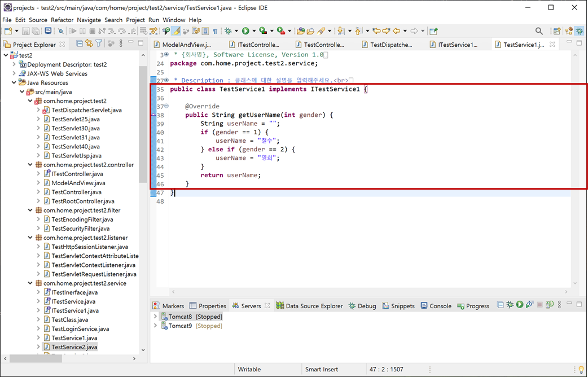
Task: Switch to the Java EE perspective icon
Action: click(569, 31)
